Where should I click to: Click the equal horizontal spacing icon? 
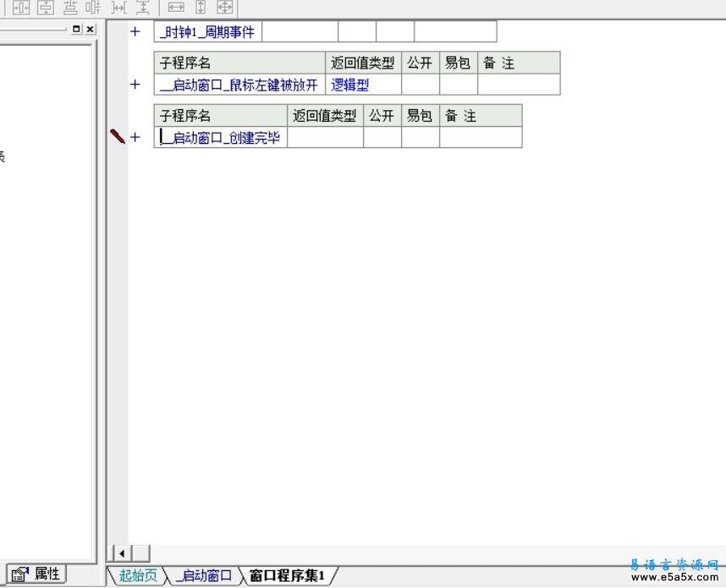[x=119, y=8]
